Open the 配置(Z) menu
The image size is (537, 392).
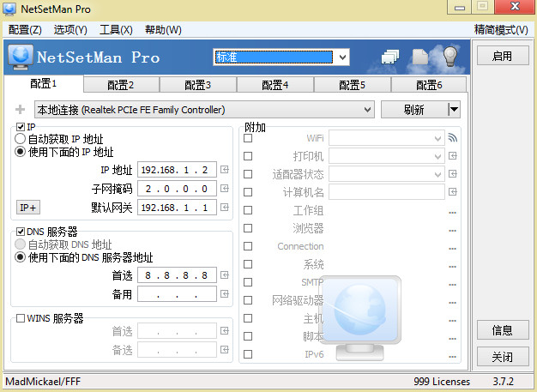tap(25, 30)
